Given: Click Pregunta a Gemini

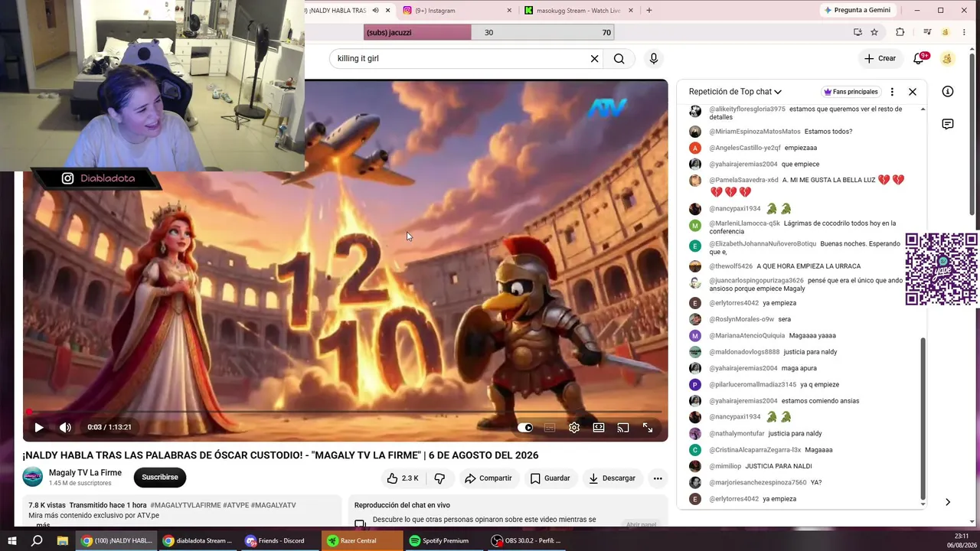Looking at the screenshot, I should (x=857, y=10).
